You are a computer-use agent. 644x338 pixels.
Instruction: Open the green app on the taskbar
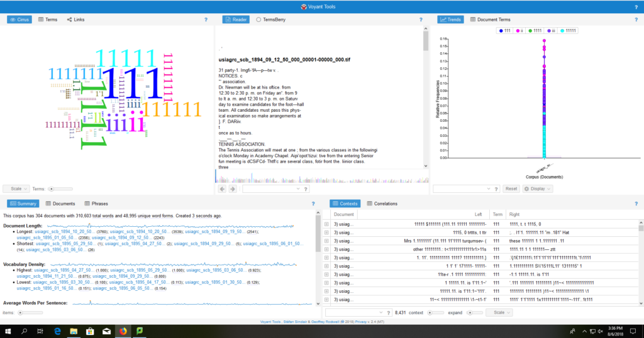[x=140, y=332]
